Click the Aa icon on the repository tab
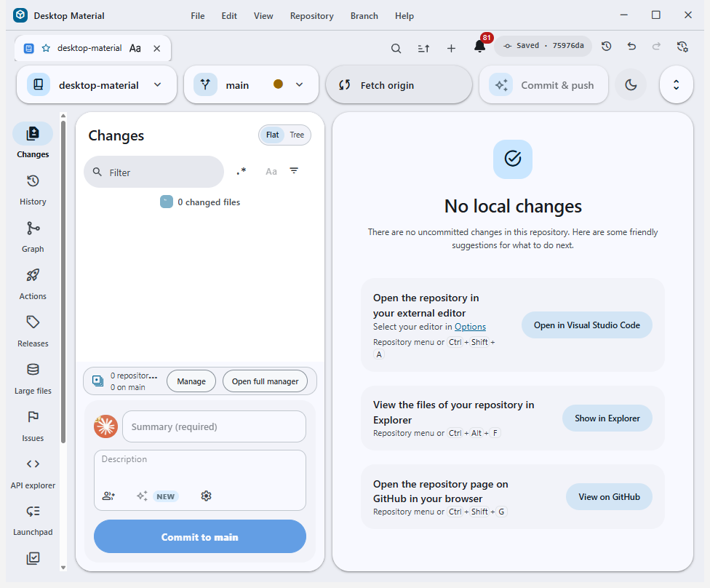The width and height of the screenshot is (710, 588). [135, 49]
